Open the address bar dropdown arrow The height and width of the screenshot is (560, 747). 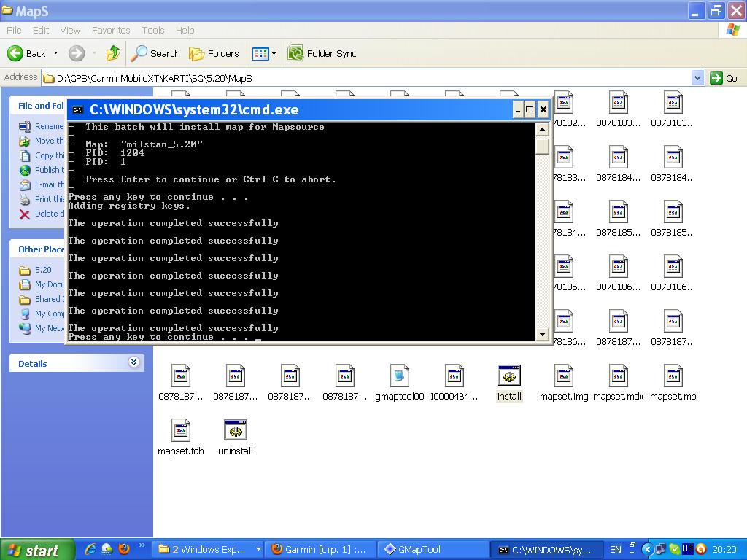coord(697,78)
